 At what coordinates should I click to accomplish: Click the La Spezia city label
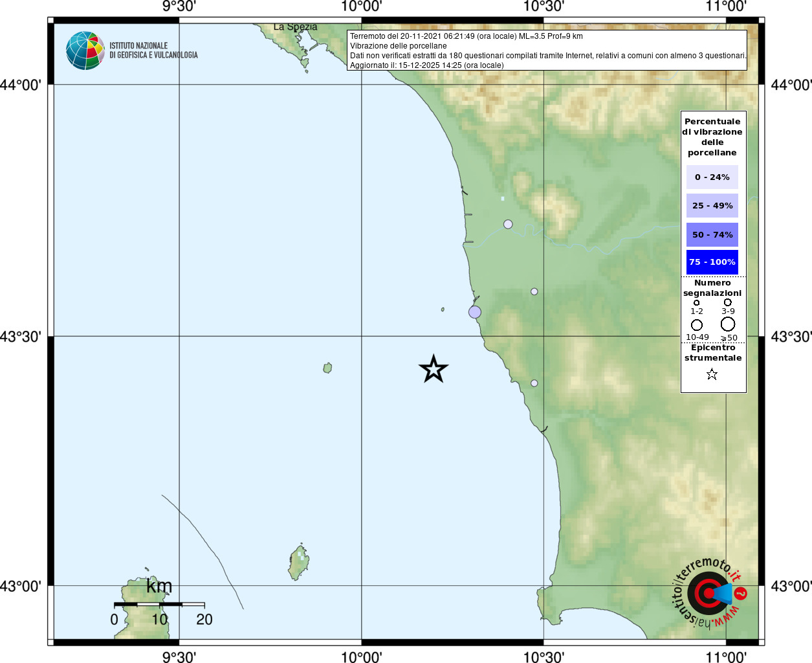(x=295, y=27)
